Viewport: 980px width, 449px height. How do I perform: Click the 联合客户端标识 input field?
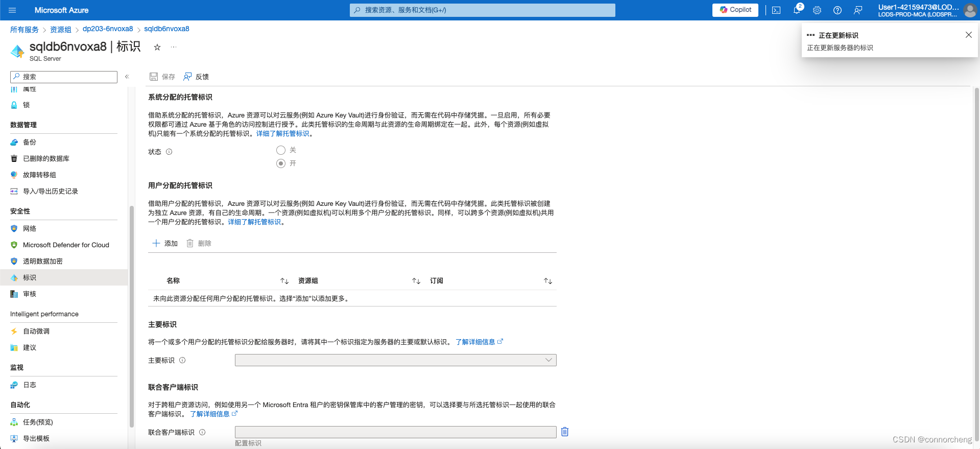click(x=396, y=432)
